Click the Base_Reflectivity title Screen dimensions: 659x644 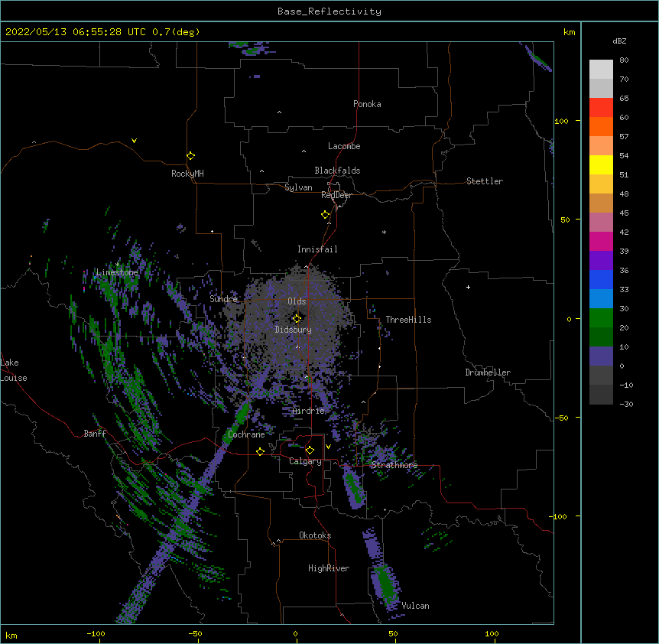click(x=329, y=11)
